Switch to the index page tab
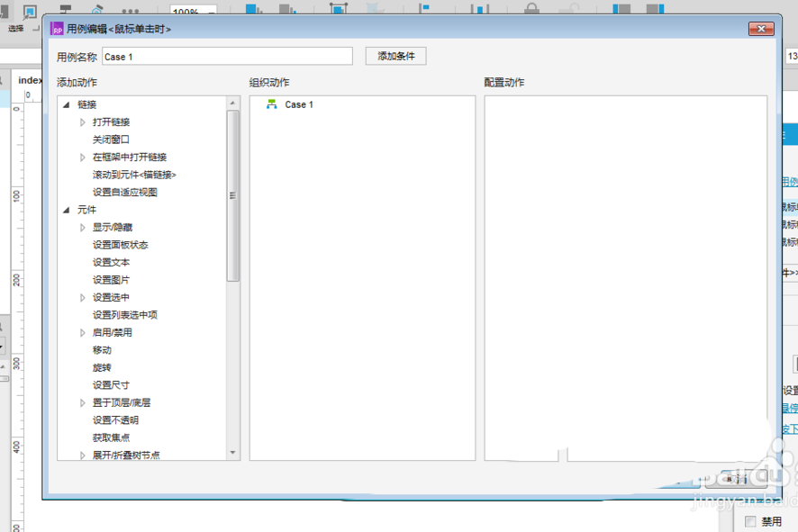The image size is (798, 532). tap(32, 79)
